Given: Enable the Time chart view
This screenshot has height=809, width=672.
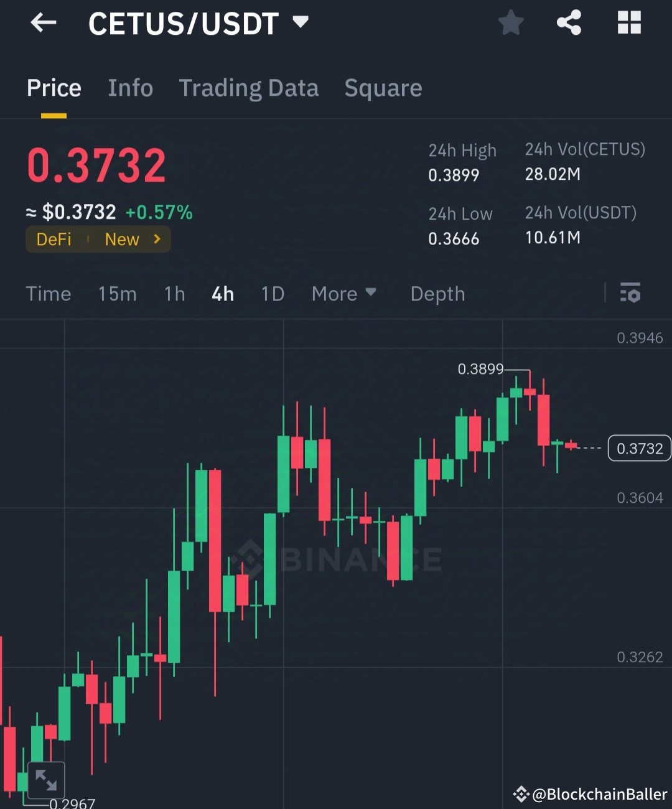Looking at the screenshot, I should [48, 293].
